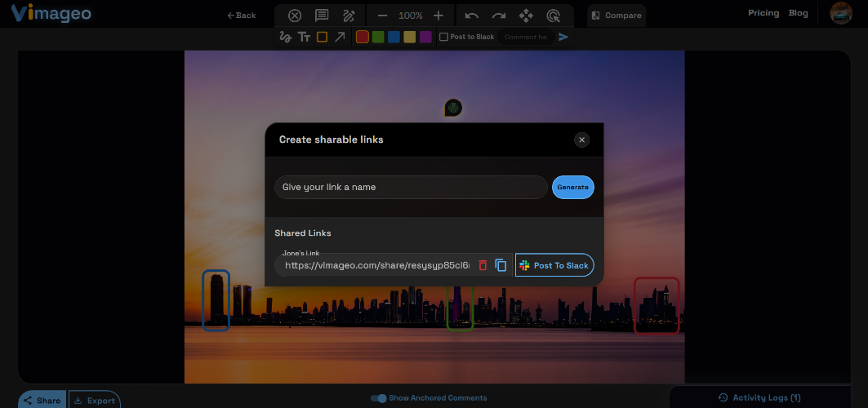Copy the shared link URL

501,265
